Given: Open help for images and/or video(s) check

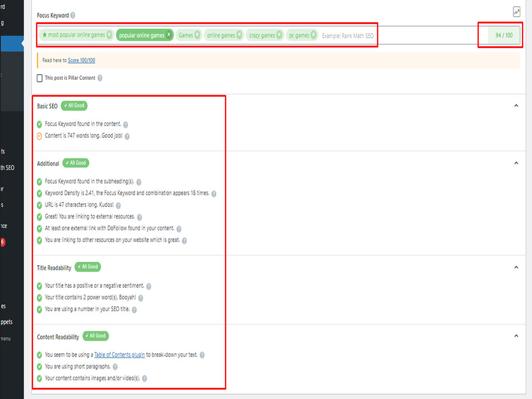Looking at the screenshot, I should click(x=145, y=379).
